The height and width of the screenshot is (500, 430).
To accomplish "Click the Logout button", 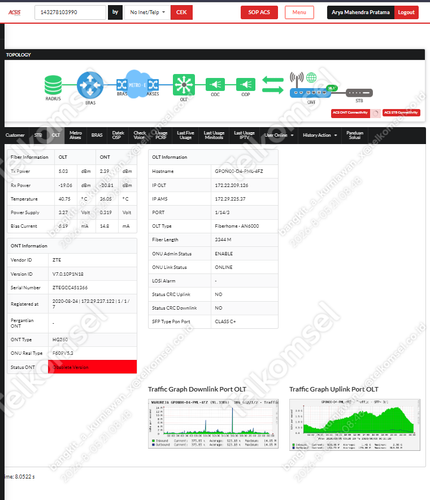I will tap(406, 12).
